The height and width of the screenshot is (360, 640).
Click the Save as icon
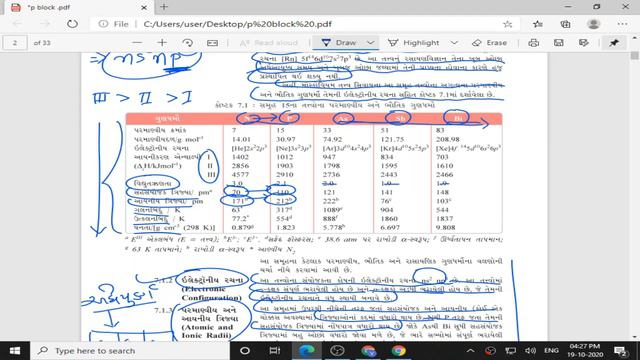[x=584, y=42]
